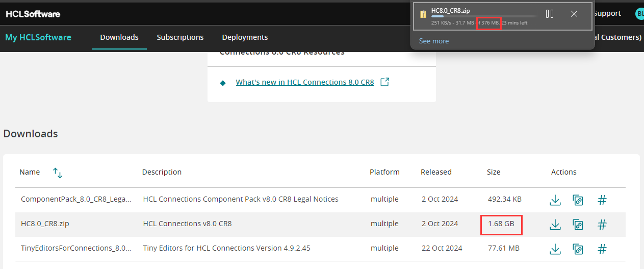This screenshot has height=269, width=644.
Task: Select the ComponentPack_8.0_CR8_Lega... file name
Action: click(x=76, y=199)
